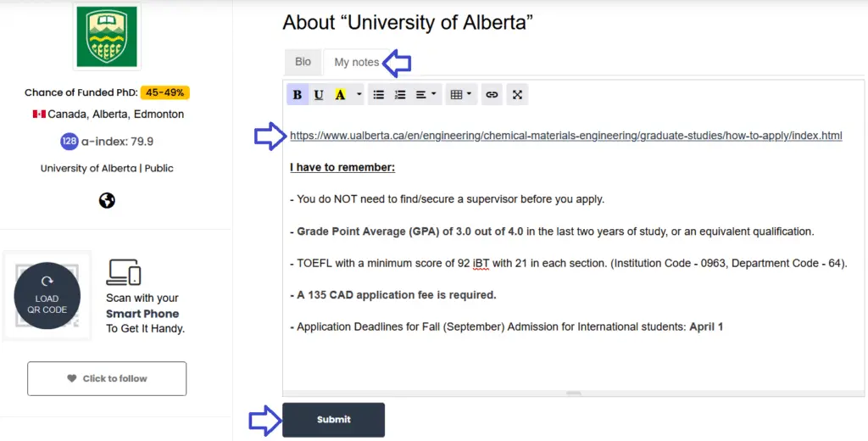This screenshot has height=441, width=868.
Task: Open the text color dropdown arrow
Action: 359,95
